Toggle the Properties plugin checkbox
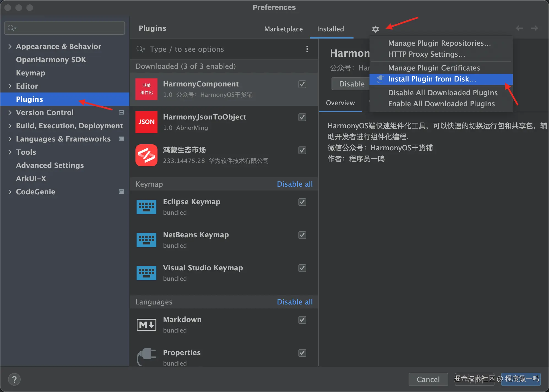 302,353
